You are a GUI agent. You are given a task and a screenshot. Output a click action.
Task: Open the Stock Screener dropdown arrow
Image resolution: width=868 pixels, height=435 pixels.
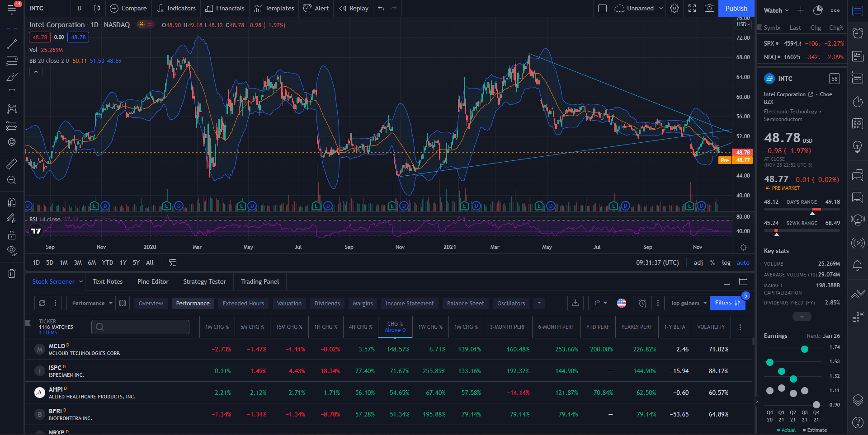81,281
